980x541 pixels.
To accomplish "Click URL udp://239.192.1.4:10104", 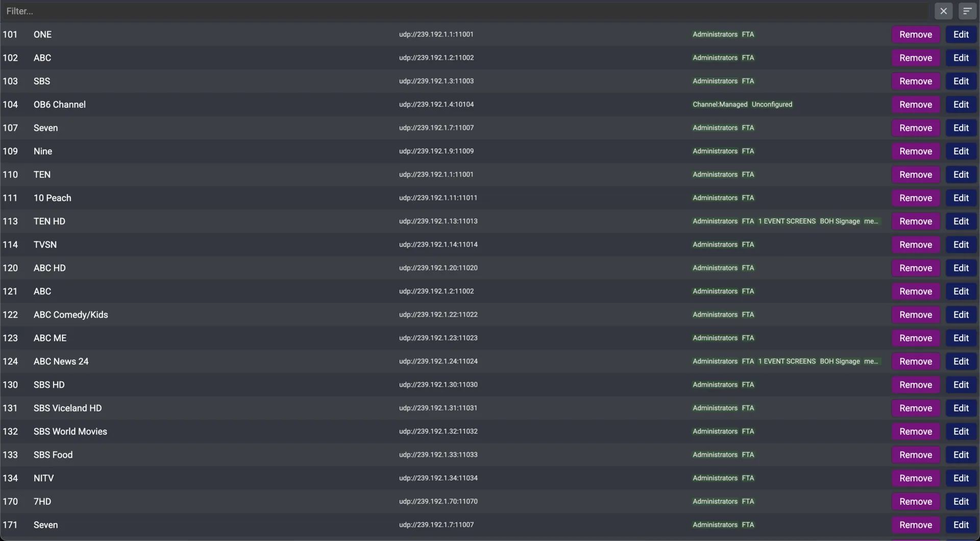I will click(x=436, y=104).
